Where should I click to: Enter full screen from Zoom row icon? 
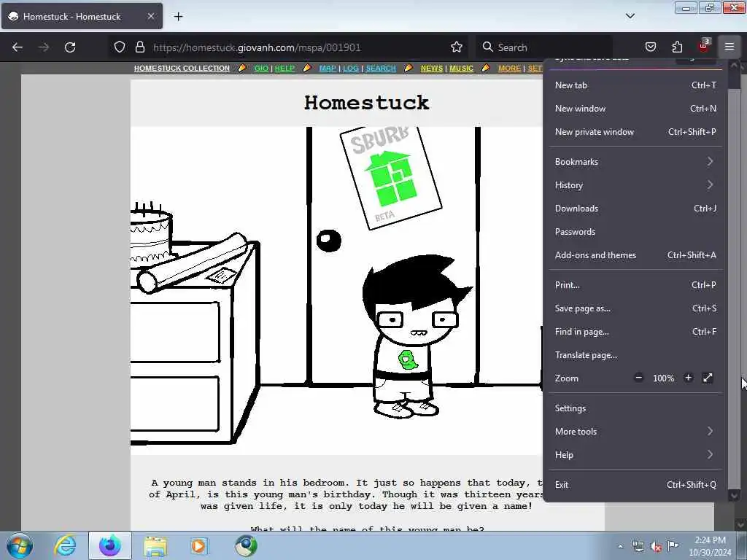[708, 378]
